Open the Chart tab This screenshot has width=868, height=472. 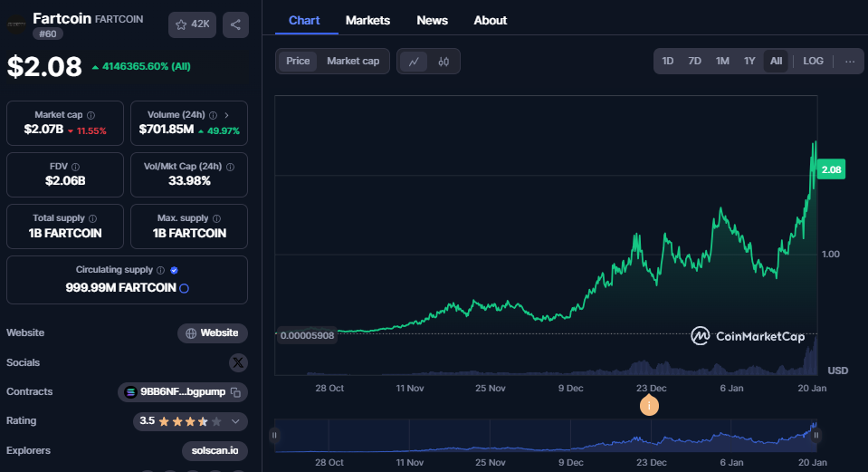click(304, 21)
